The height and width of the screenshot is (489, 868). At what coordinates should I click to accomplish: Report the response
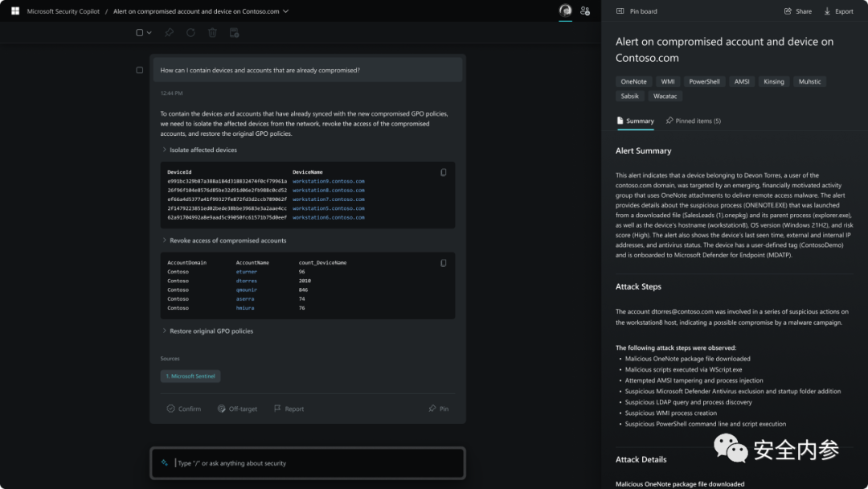(x=289, y=409)
